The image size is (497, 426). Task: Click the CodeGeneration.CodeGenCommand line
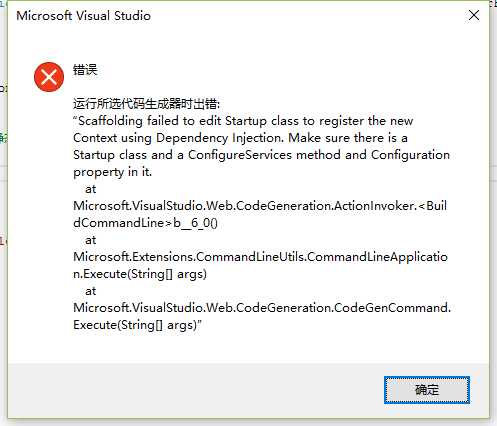click(262, 308)
